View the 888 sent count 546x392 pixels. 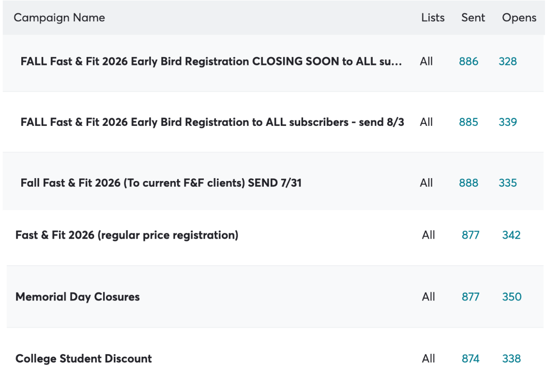[x=469, y=183]
